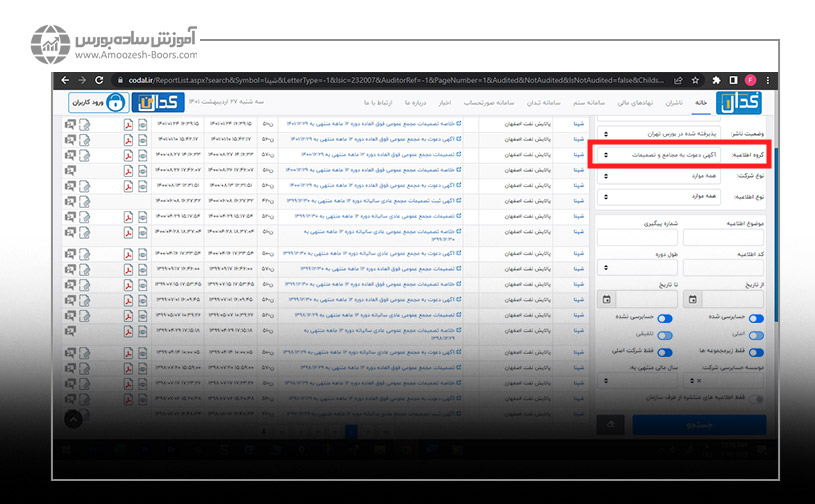Open the calendar icon beside از تاریخ
The image size is (815, 504).
[x=691, y=299]
